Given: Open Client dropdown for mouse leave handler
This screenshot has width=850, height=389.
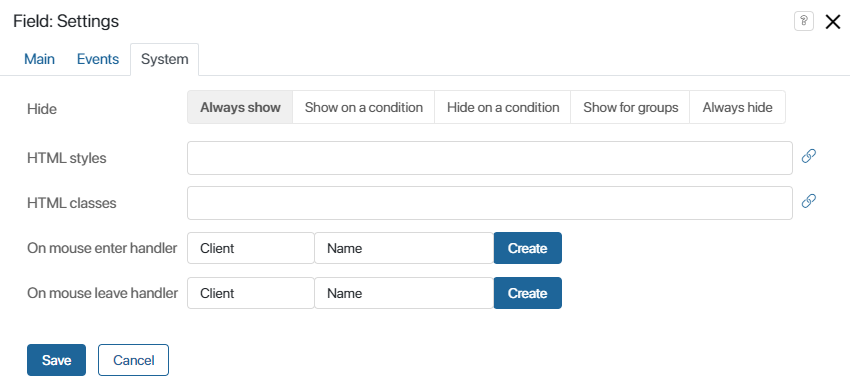Looking at the screenshot, I should tap(251, 293).
